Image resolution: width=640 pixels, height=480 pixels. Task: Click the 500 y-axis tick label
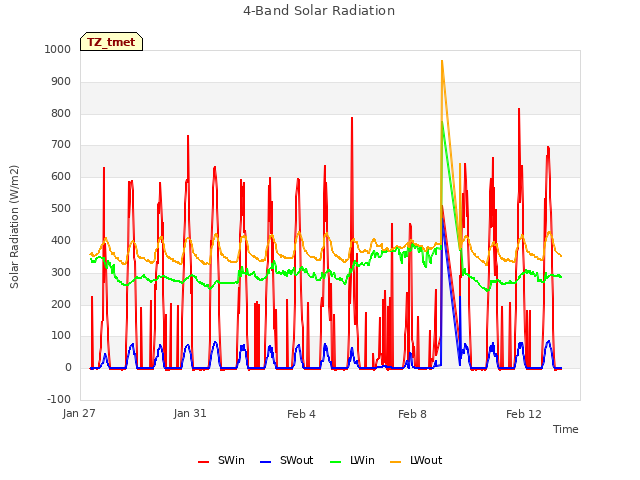point(61,208)
